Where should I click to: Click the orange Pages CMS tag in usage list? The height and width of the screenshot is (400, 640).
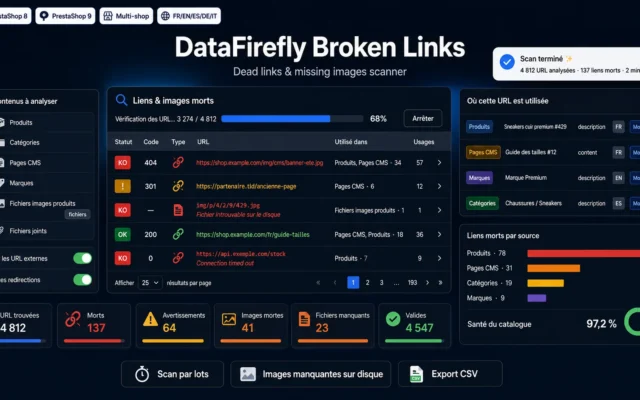(483, 152)
